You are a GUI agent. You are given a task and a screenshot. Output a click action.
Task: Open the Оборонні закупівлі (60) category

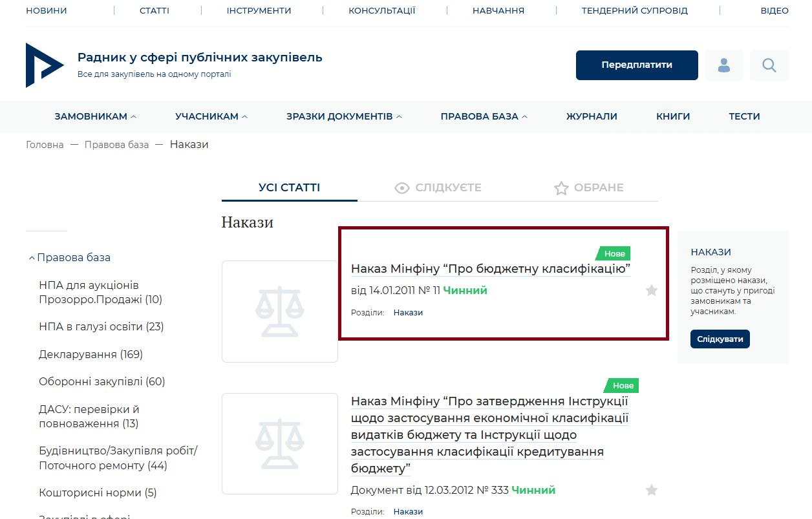click(x=101, y=382)
